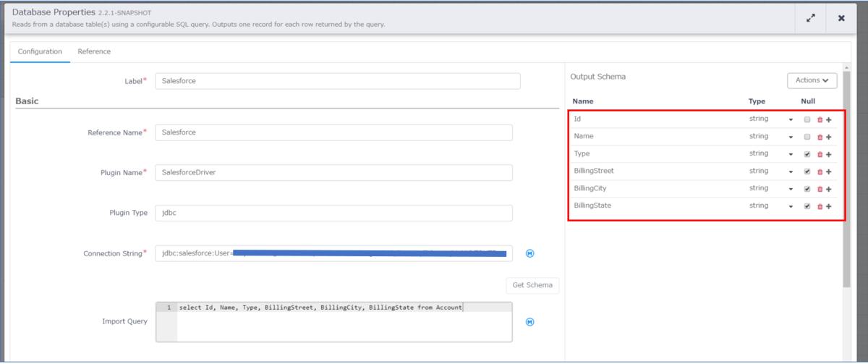Open type dropdown for BillingState field
This screenshot has height=364, width=868.
pyautogui.click(x=791, y=206)
